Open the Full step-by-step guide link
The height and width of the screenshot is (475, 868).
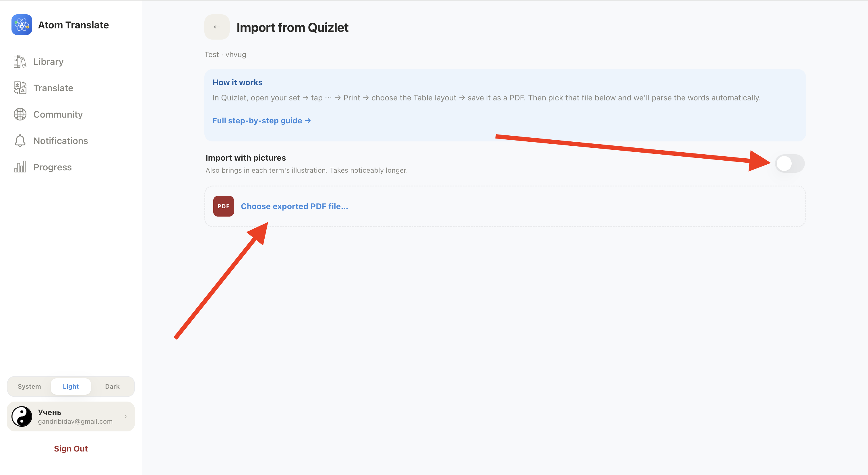(261, 120)
